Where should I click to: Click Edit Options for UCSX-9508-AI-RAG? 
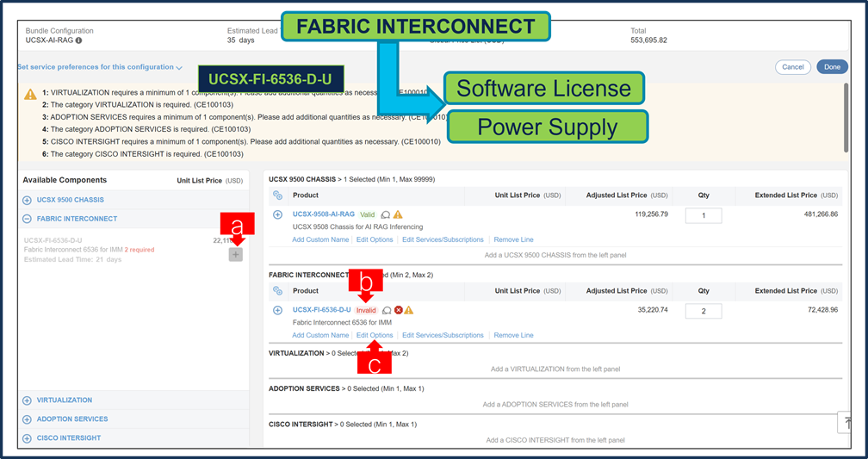(x=375, y=239)
